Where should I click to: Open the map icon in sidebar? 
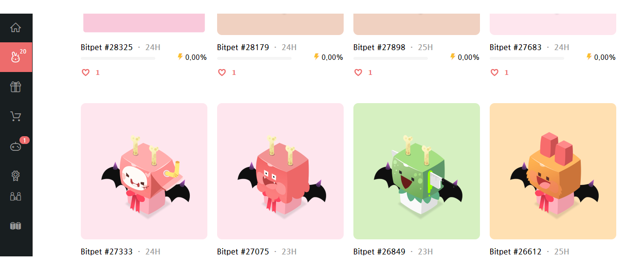point(16,226)
